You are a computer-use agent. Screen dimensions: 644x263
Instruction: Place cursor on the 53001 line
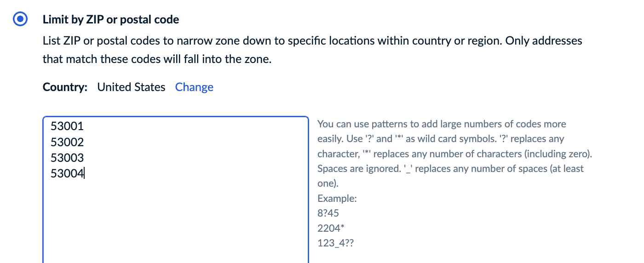[67, 126]
